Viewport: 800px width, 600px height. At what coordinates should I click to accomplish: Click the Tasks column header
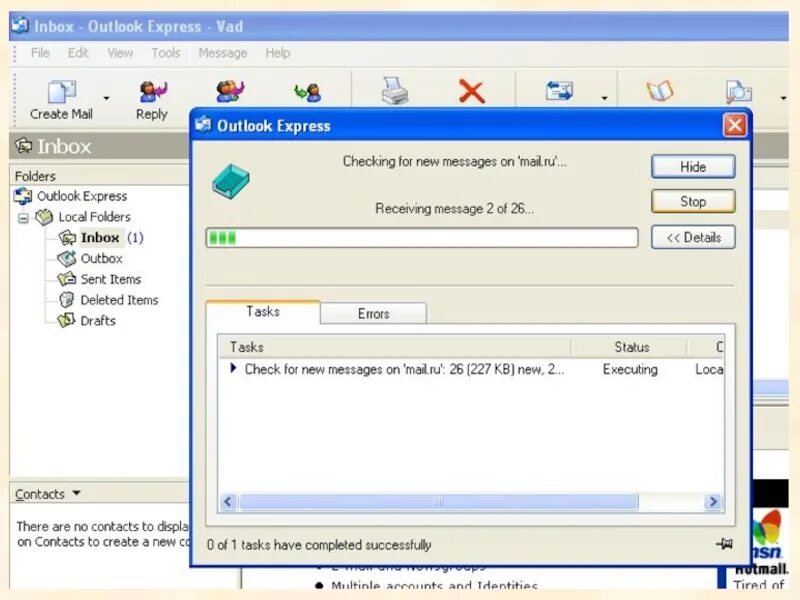pos(394,347)
